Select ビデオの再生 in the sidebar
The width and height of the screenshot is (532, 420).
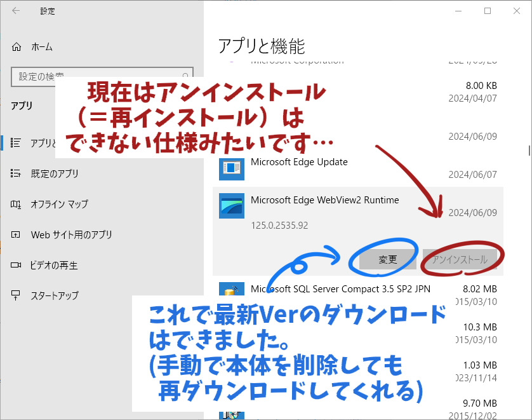click(54, 265)
